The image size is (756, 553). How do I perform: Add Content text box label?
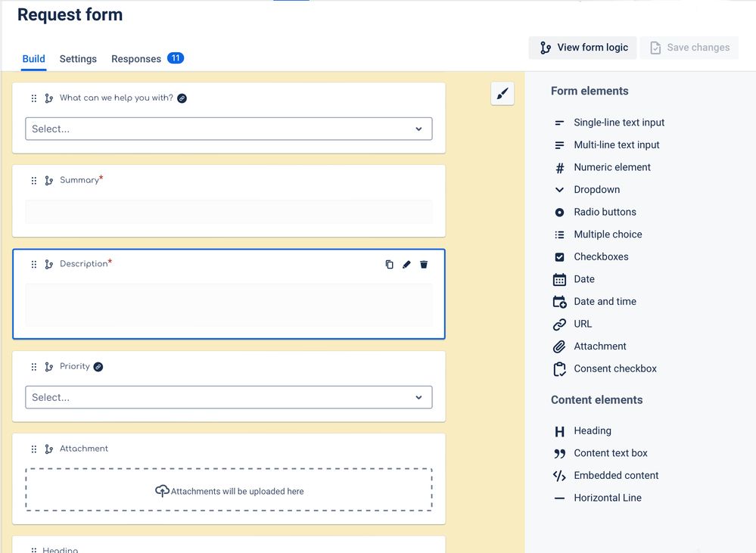[611, 453]
